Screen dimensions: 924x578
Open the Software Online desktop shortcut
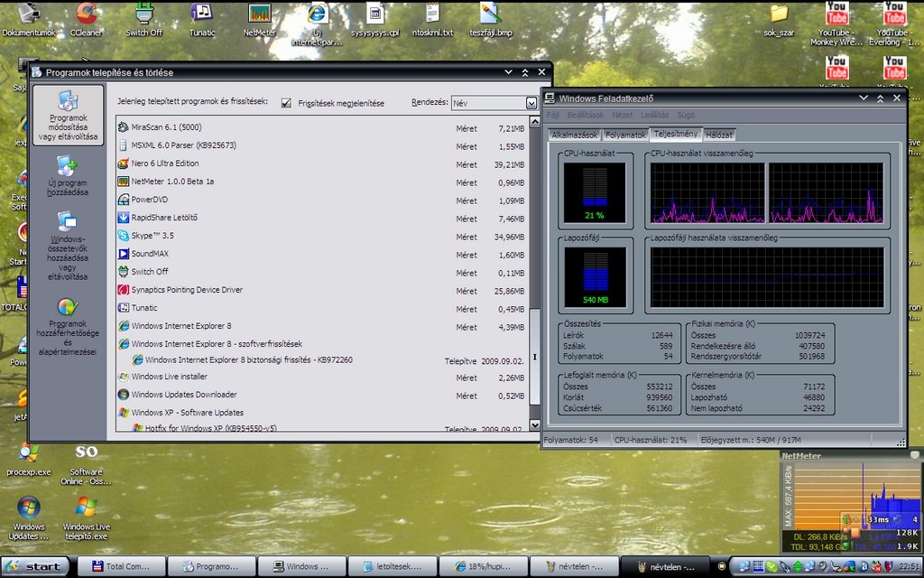pos(86,464)
